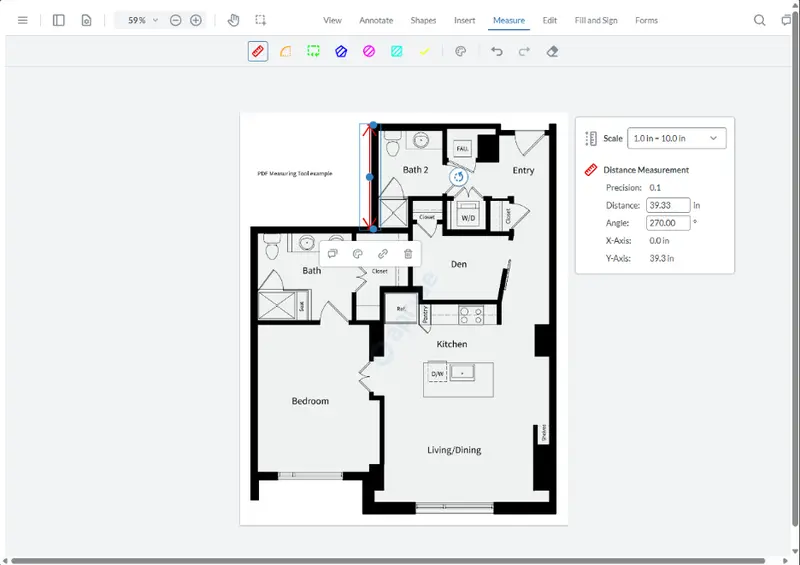
Task: Open the hamburger menu
Action: [x=22, y=20]
